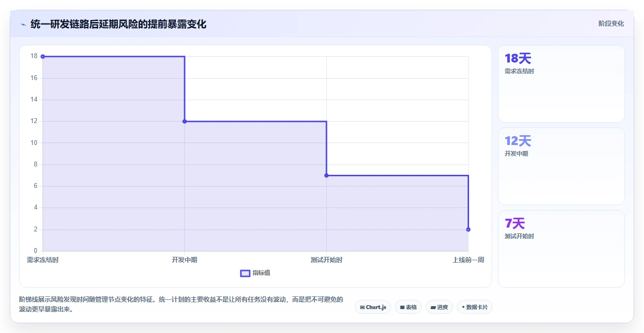
Task: Click the chart title 统一研发链路后延期风险的提前暴露变化
Action: (118, 24)
